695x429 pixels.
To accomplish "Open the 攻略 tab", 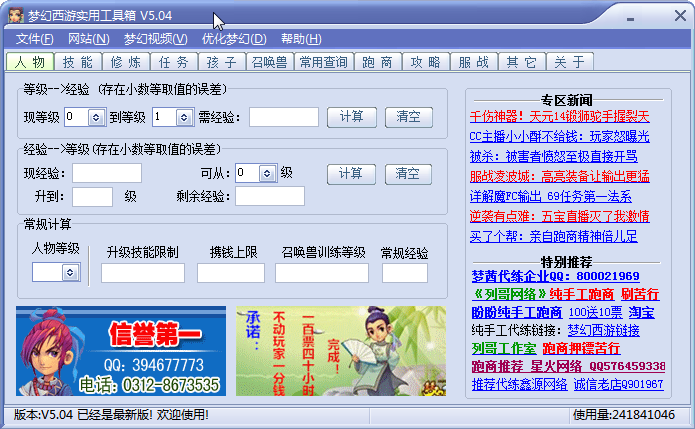I will tap(426, 62).
